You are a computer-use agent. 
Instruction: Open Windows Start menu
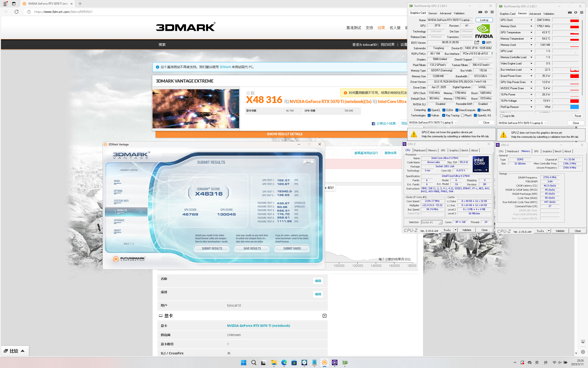click(243, 363)
